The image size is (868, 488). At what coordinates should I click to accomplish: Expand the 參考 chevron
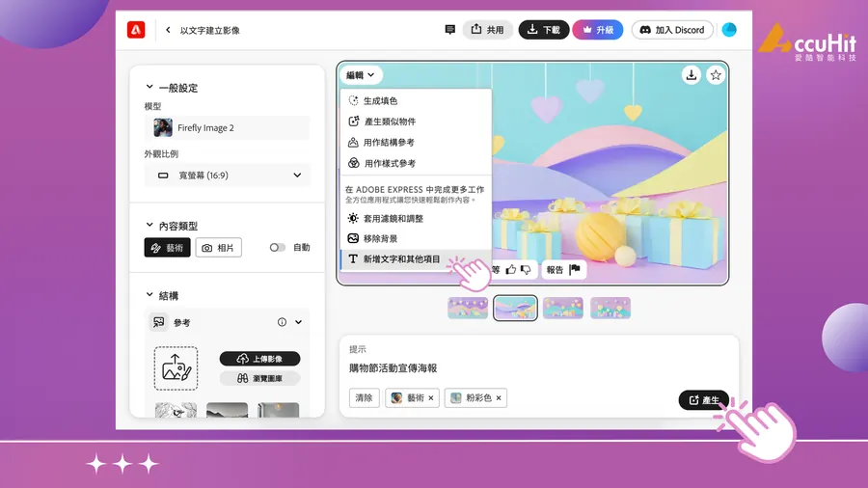pyautogui.click(x=298, y=322)
